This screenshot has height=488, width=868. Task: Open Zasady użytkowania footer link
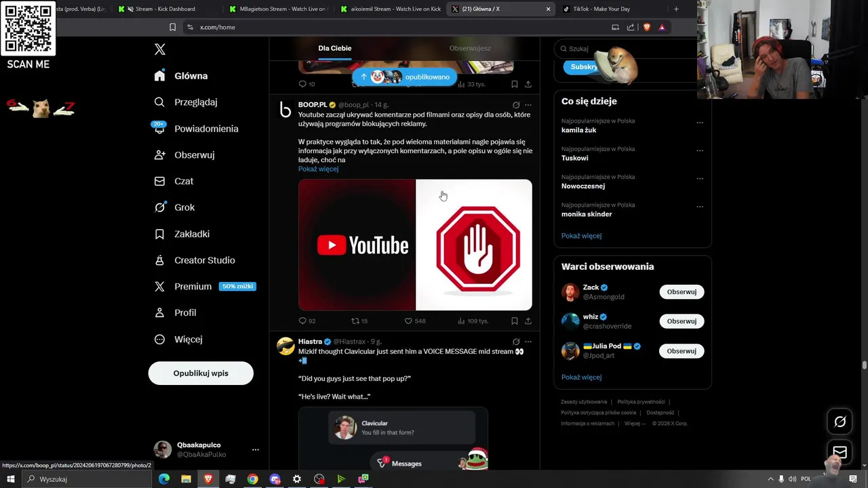[584, 402]
